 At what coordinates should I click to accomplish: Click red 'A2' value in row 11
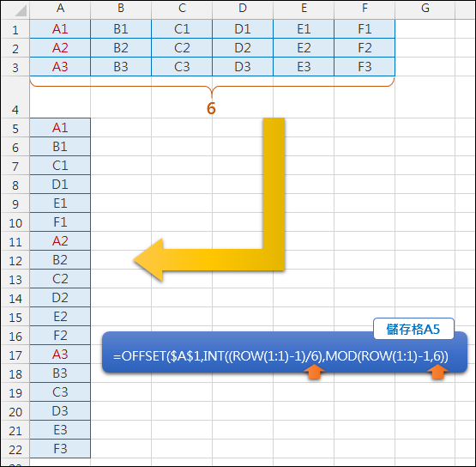60,241
